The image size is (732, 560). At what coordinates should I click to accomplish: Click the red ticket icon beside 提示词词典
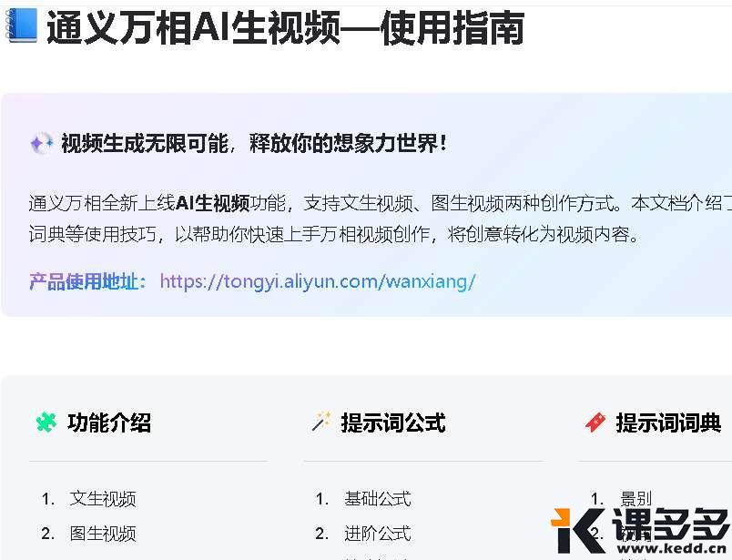595,422
